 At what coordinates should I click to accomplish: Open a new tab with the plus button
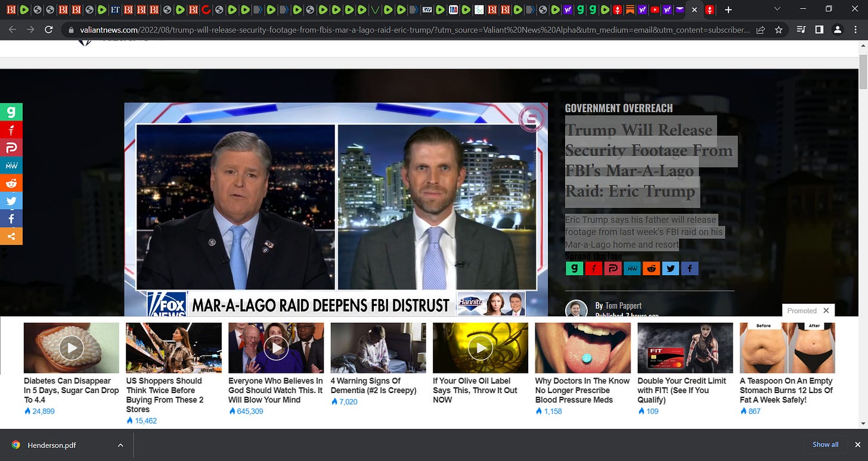tap(728, 10)
